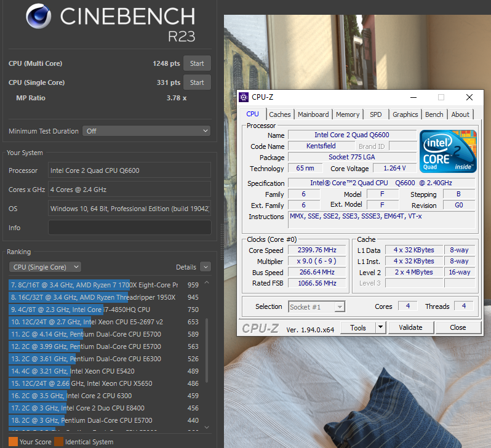Expand the ranking Details chevron
This screenshot has width=491, height=448.
tap(206, 267)
